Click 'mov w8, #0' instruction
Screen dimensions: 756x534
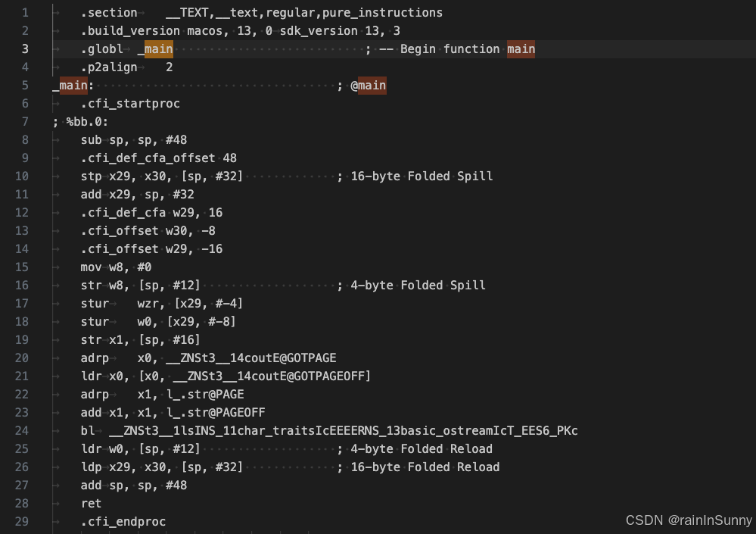117,267
